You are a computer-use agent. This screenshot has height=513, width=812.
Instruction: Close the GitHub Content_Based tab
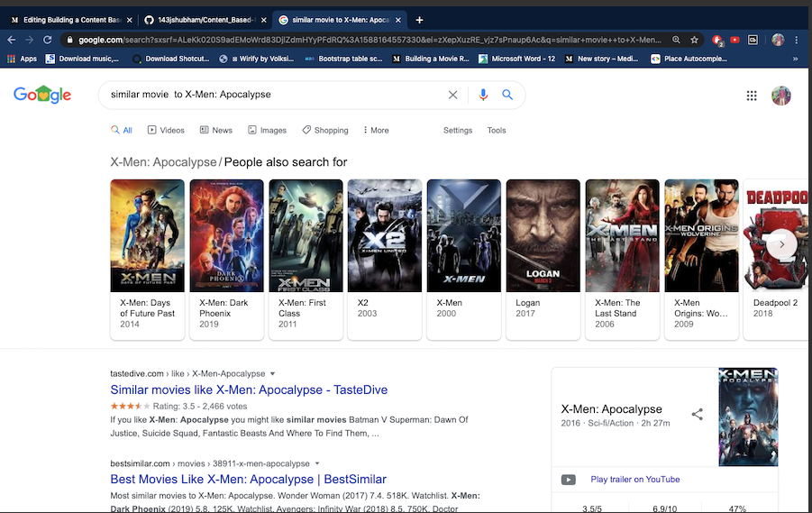coord(263,20)
